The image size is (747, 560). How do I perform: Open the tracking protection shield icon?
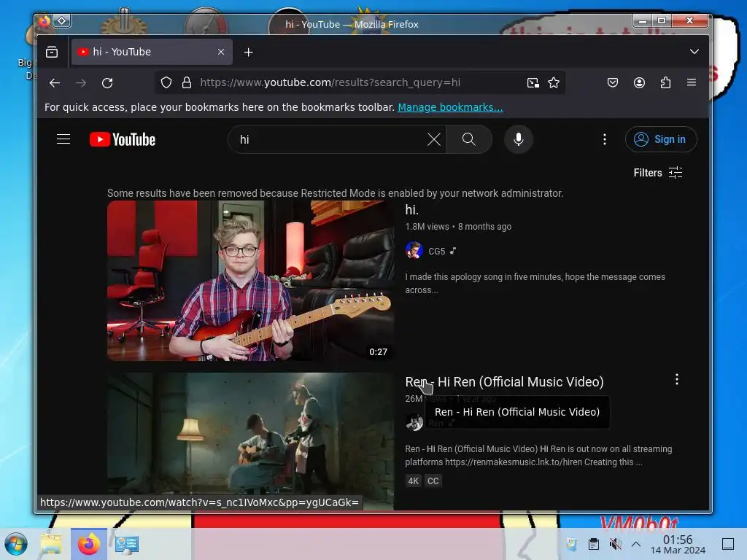(x=166, y=83)
